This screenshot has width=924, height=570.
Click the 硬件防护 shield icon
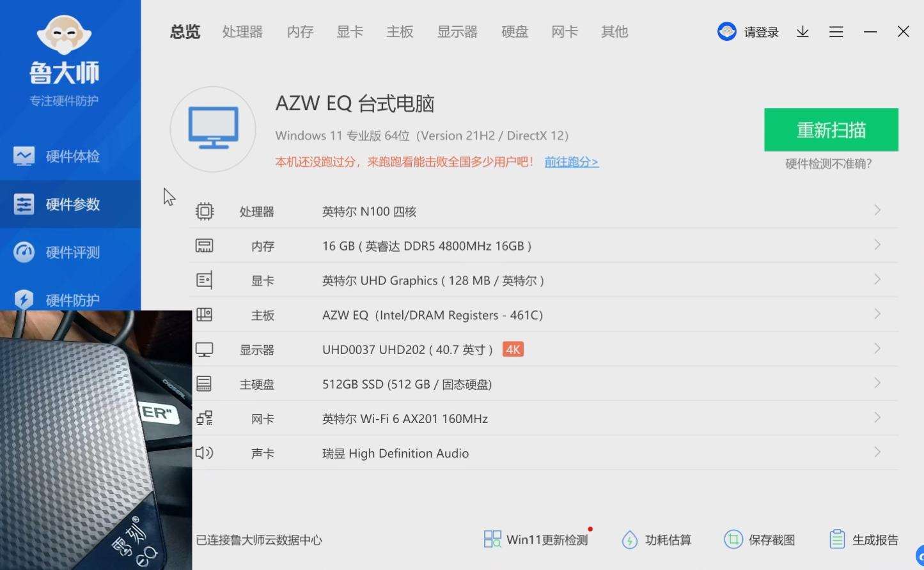pos(24,299)
